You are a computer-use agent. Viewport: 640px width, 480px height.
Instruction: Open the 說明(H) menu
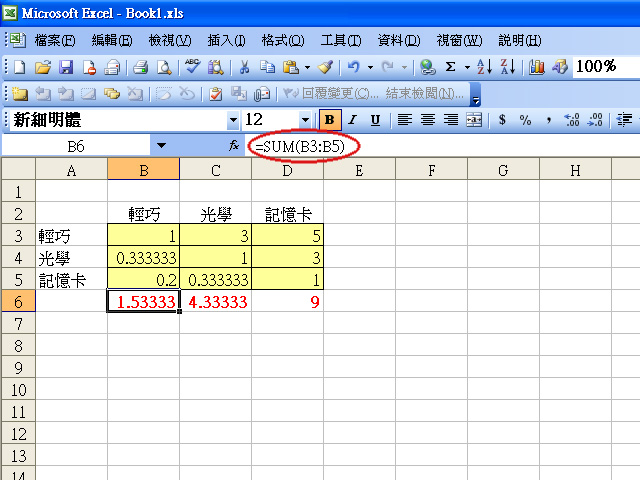click(520, 40)
